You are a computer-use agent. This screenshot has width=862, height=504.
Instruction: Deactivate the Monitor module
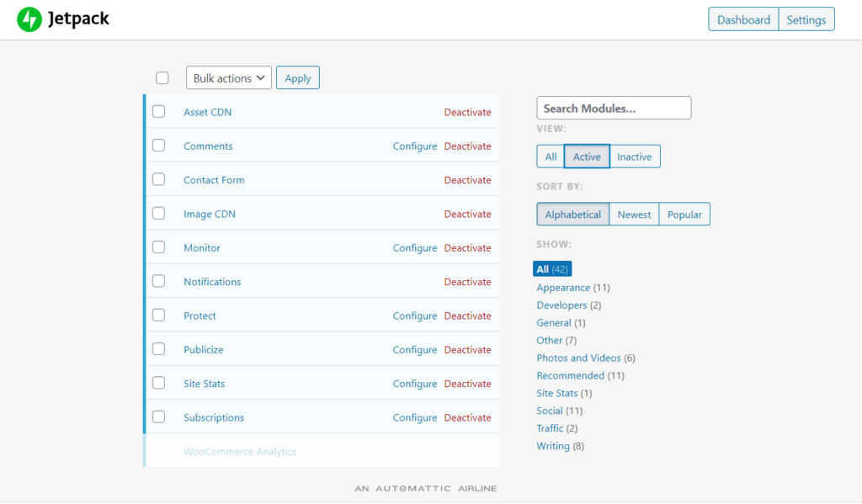pos(467,248)
